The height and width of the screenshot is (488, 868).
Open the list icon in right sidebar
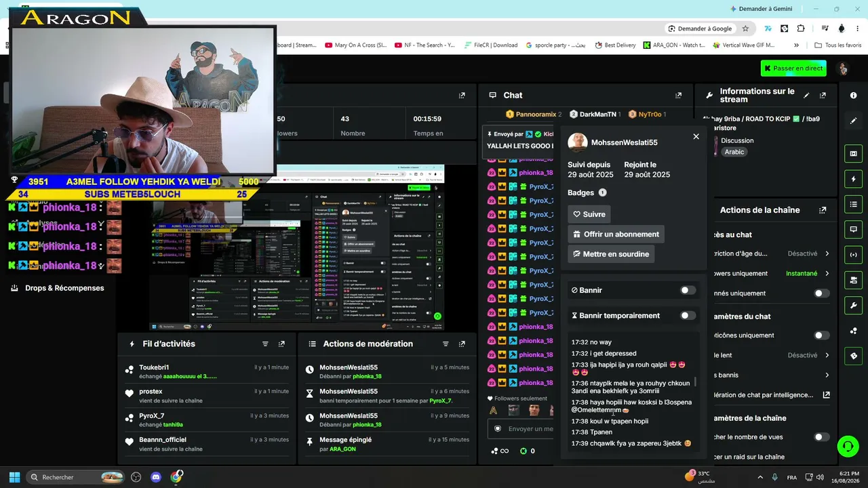854,204
